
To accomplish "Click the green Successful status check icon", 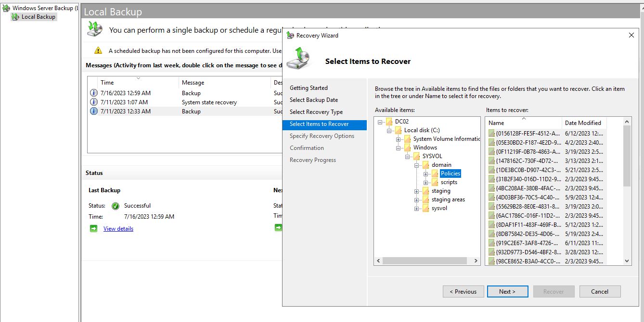I will pyautogui.click(x=116, y=206).
